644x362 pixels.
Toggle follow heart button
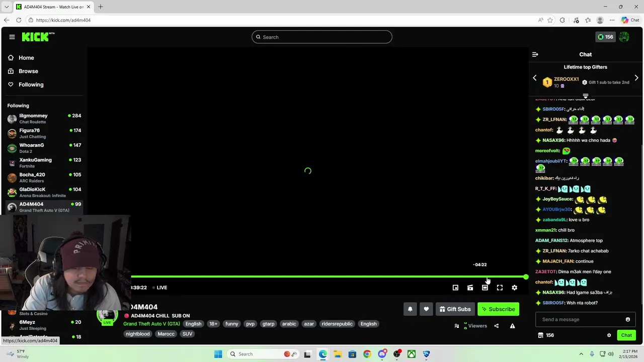click(426, 309)
